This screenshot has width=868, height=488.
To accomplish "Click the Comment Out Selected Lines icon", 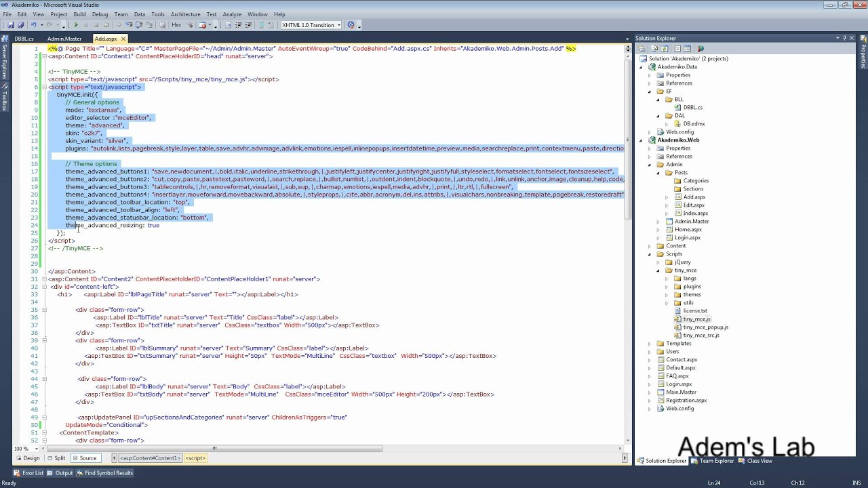I will 261,25.
